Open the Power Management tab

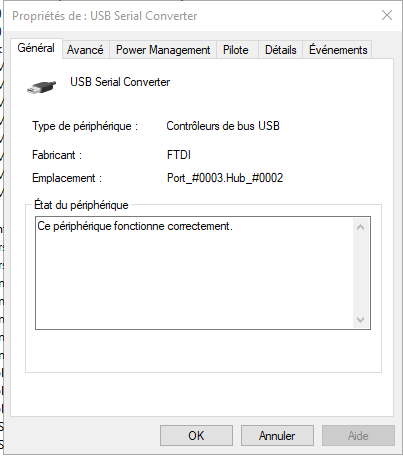[x=163, y=50]
